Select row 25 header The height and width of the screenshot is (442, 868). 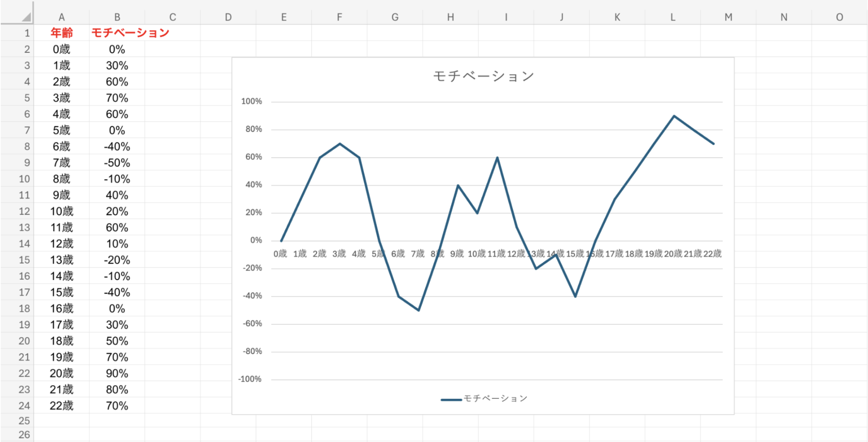click(24, 421)
